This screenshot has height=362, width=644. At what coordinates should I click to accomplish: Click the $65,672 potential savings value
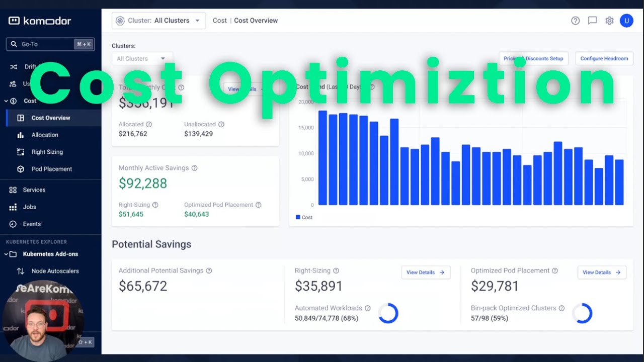[x=143, y=286]
